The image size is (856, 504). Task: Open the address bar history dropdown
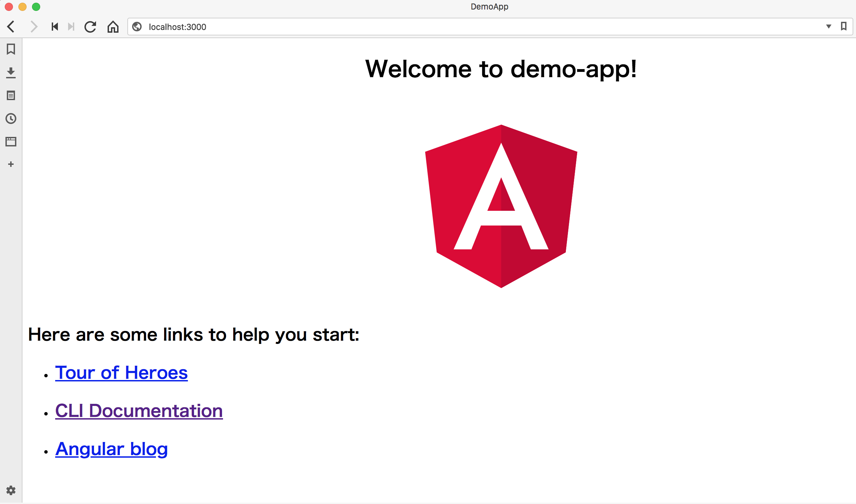pos(829,27)
